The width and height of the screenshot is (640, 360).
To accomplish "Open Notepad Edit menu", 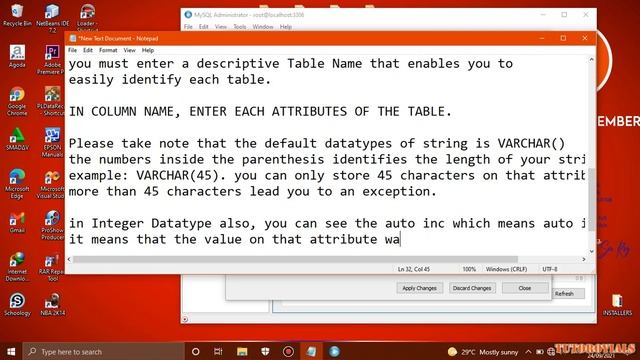I will [x=88, y=50].
